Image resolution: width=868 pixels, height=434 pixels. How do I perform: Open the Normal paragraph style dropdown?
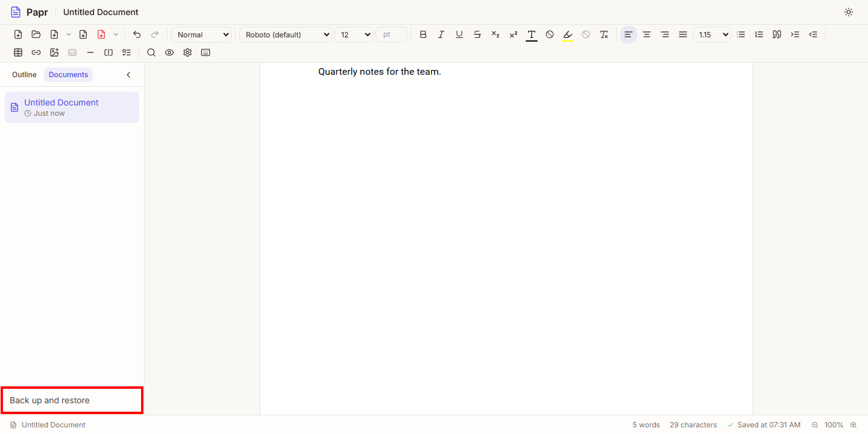(x=201, y=34)
